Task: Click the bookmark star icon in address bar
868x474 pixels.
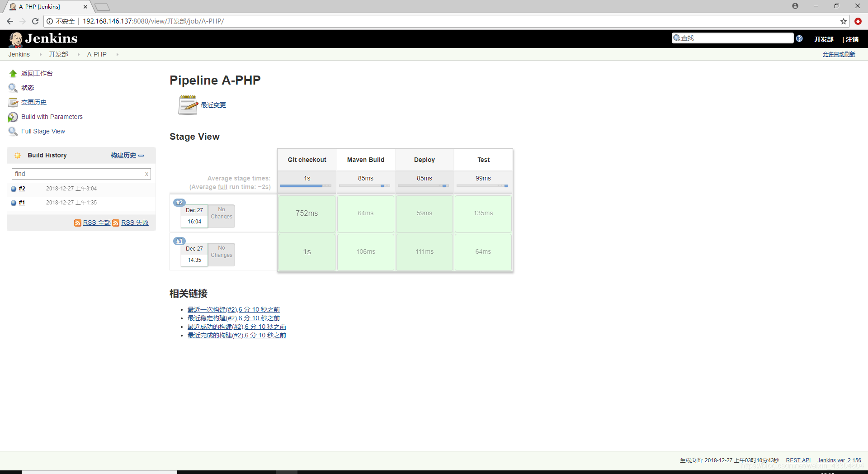Action: click(844, 21)
